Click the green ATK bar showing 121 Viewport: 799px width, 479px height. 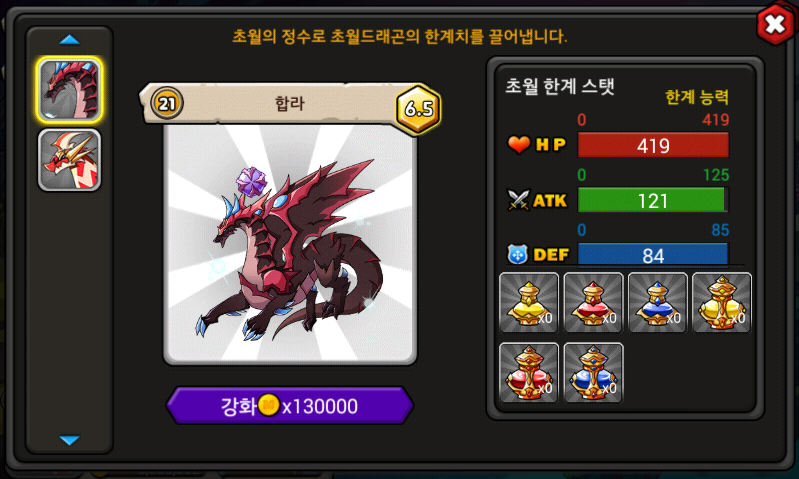[653, 200]
